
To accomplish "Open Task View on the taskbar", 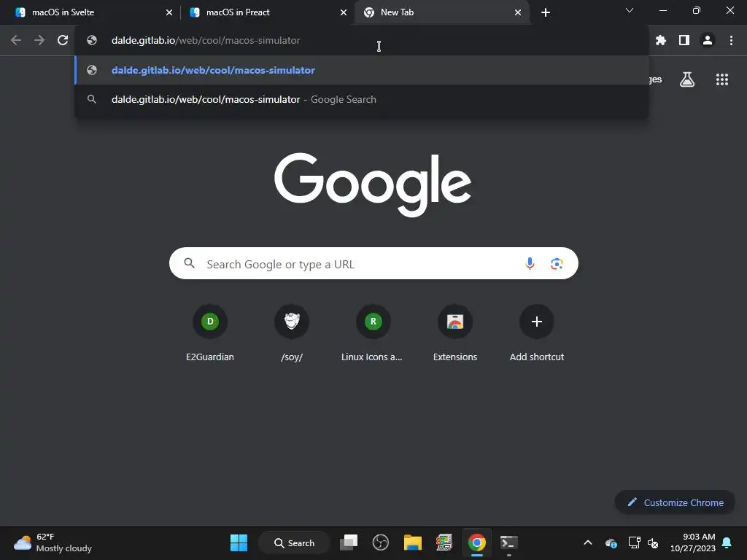I will point(349,542).
